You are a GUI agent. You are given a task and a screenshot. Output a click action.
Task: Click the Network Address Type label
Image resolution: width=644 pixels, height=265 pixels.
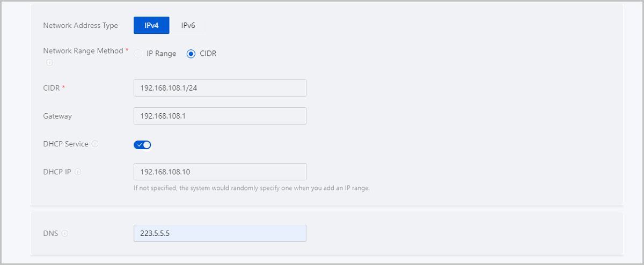(x=80, y=26)
